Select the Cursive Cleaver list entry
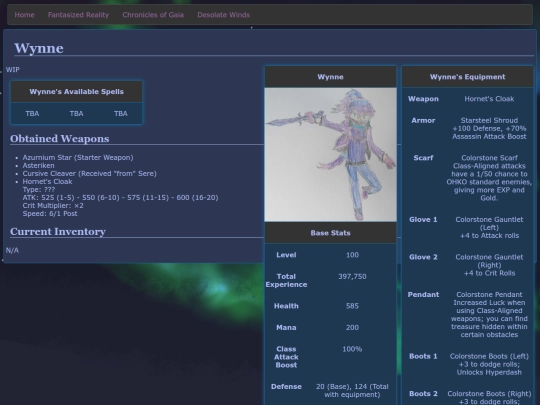The image size is (540, 405). coord(90,174)
